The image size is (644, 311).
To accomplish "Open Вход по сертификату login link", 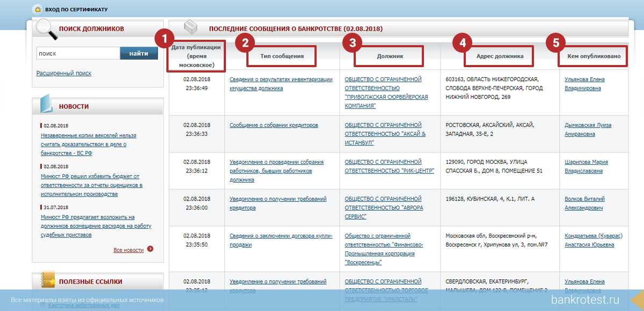I will 76,10.
